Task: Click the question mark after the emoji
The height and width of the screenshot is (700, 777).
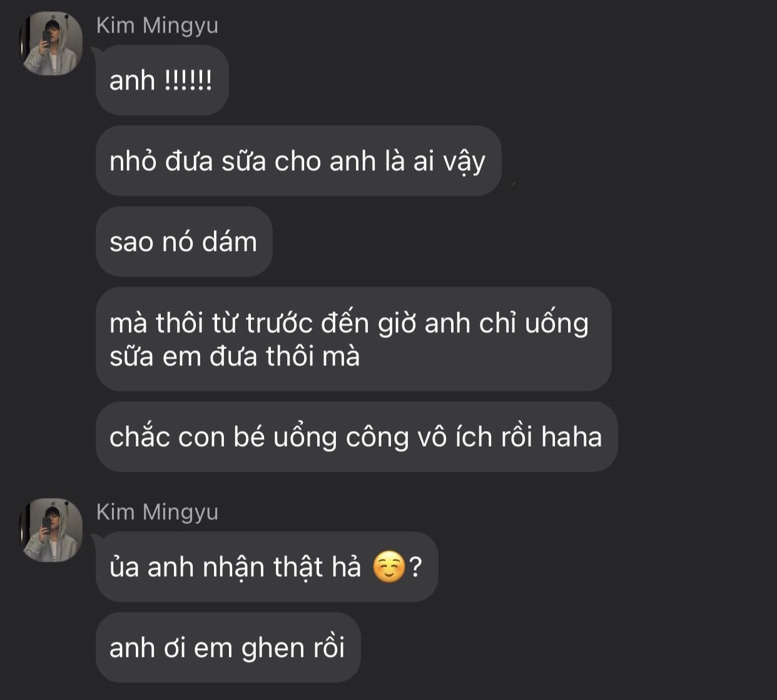Action: pyautogui.click(x=415, y=567)
